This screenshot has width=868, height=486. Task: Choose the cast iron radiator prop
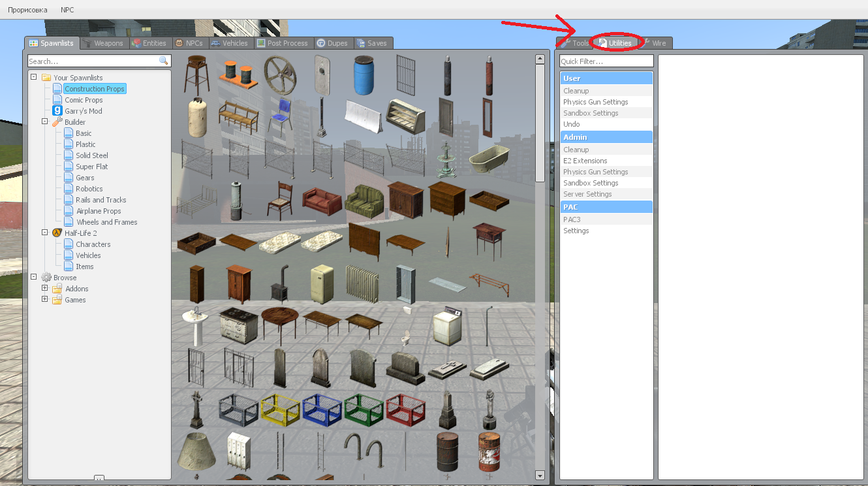pos(362,283)
